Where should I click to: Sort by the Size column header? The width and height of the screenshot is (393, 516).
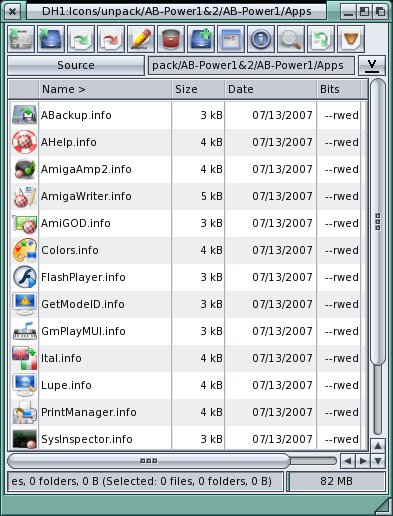coord(198,89)
